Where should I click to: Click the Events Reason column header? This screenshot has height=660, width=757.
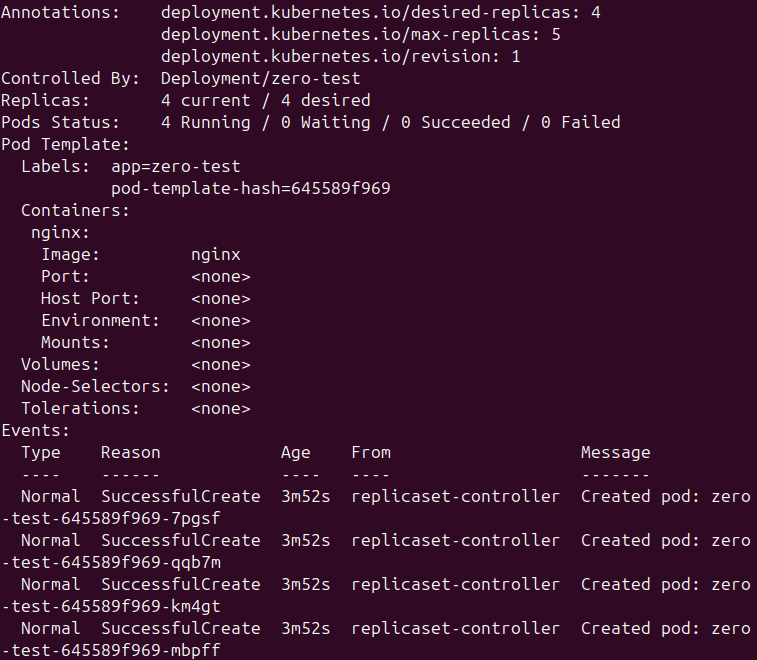pos(130,452)
